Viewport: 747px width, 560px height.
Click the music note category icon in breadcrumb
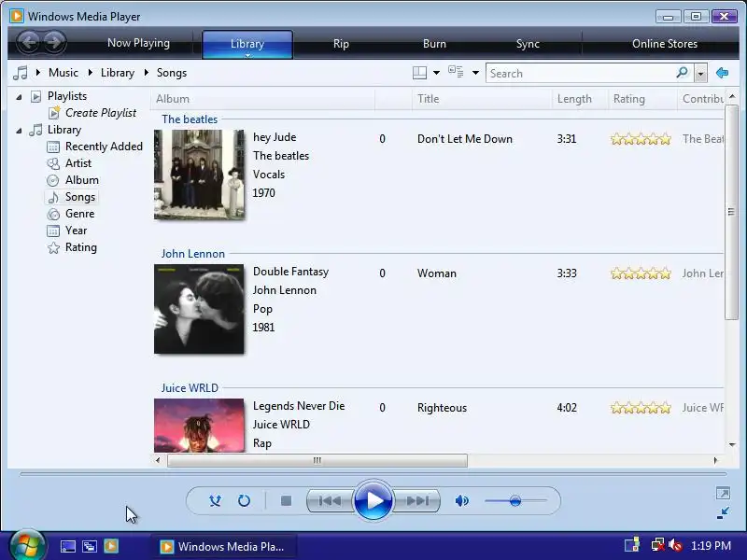tap(21, 73)
